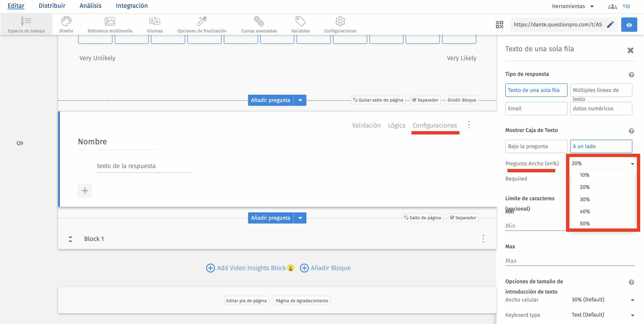Screen dimensions: 644x324
Task: Click the QR code icon
Action: tap(499, 25)
